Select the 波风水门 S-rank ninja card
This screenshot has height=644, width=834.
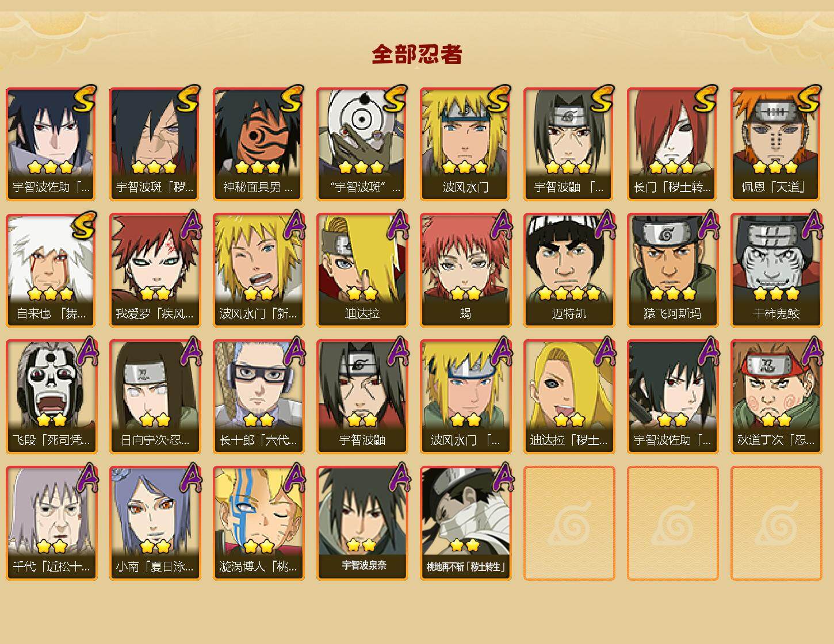(x=465, y=144)
